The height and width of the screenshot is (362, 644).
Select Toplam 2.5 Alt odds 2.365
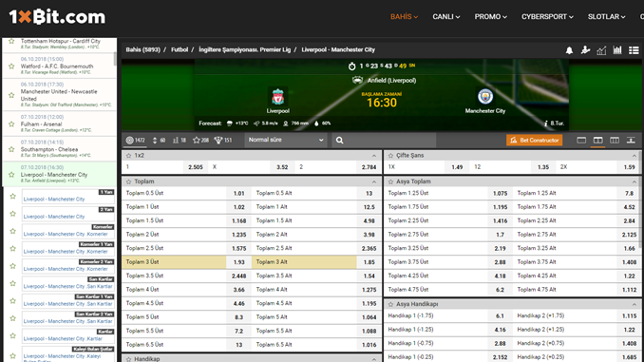pyautogui.click(x=369, y=248)
